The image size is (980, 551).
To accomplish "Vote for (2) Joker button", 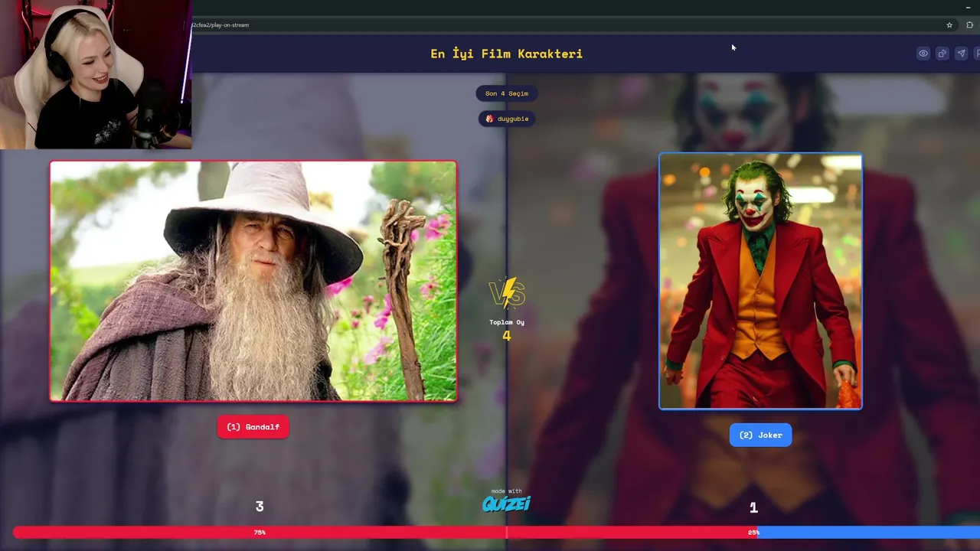I will tap(760, 435).
